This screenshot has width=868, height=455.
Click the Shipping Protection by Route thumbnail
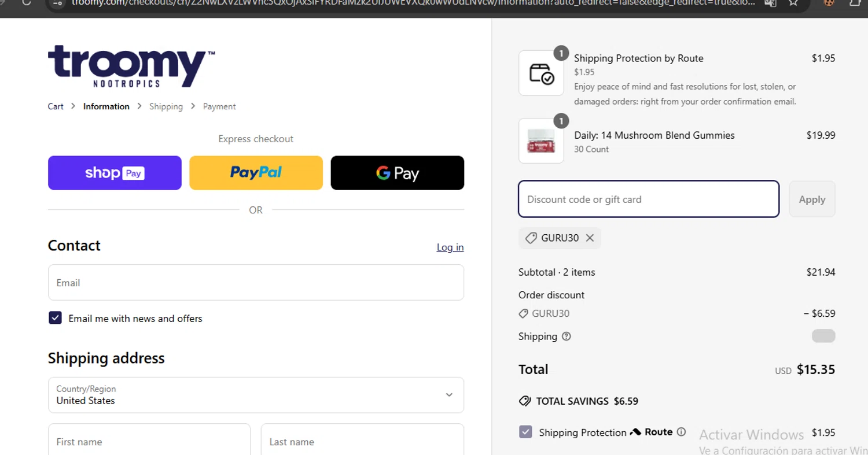pos(541,73)
